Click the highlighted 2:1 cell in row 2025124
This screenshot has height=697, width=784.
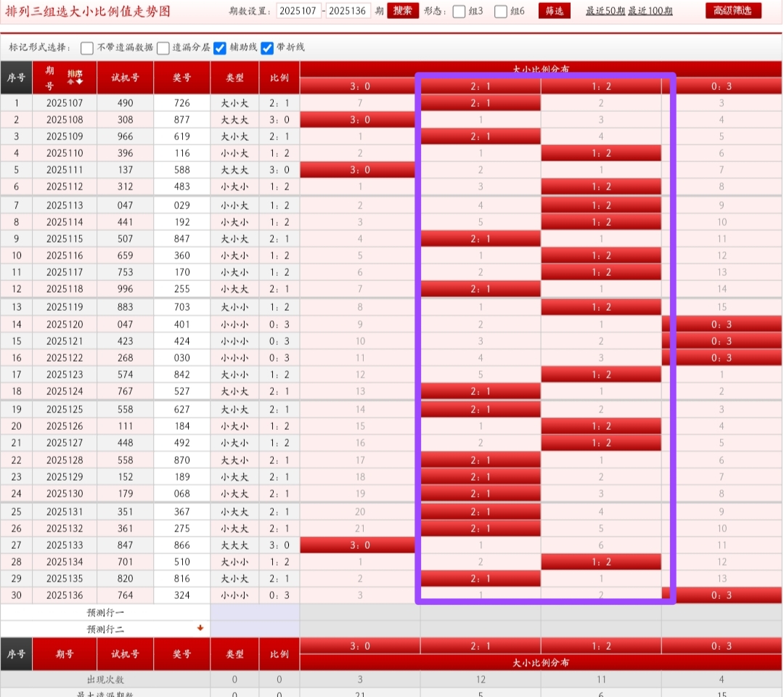pyautogui.click(x=481, y=391)
